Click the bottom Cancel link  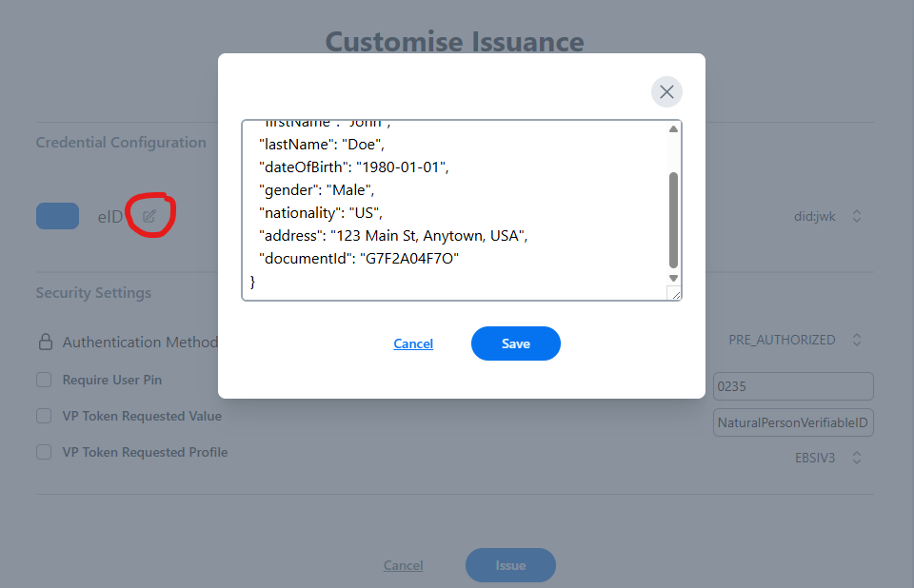coord(403,564)
